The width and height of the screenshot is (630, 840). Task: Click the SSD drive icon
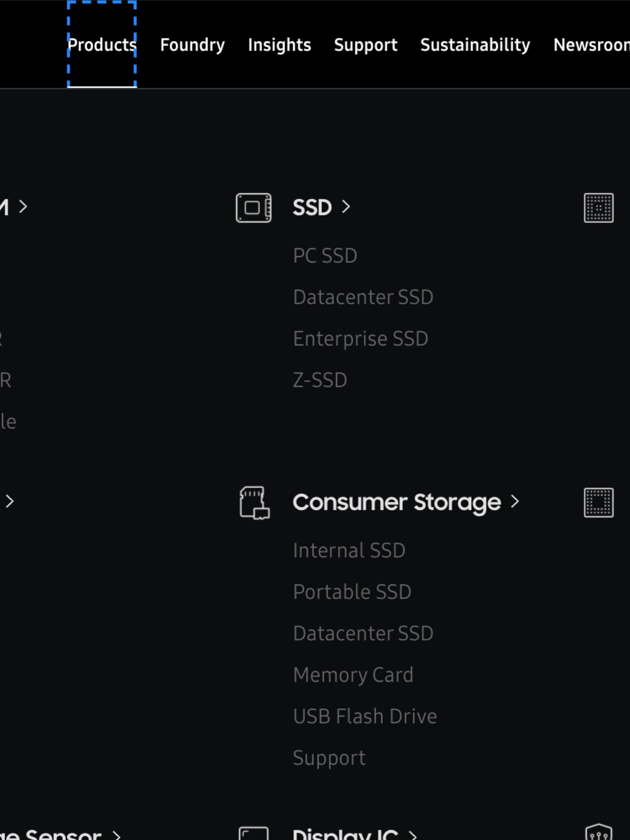tap(253, 207)
